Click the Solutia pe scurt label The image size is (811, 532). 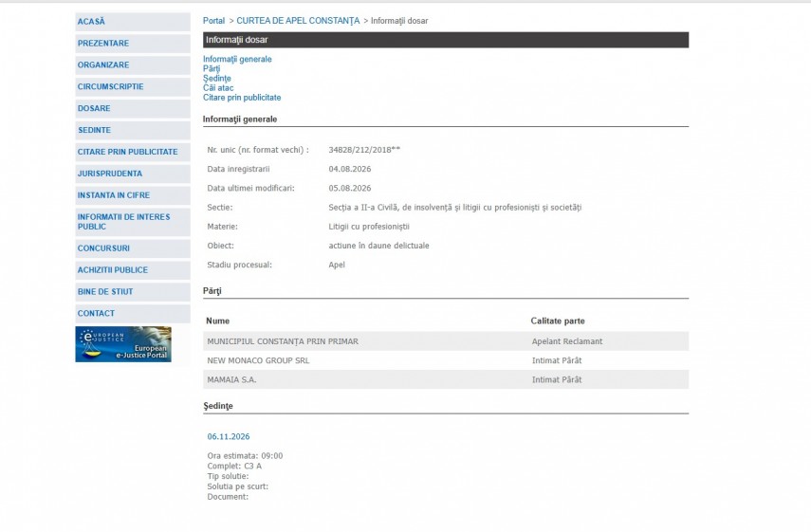tap(237, 486)
